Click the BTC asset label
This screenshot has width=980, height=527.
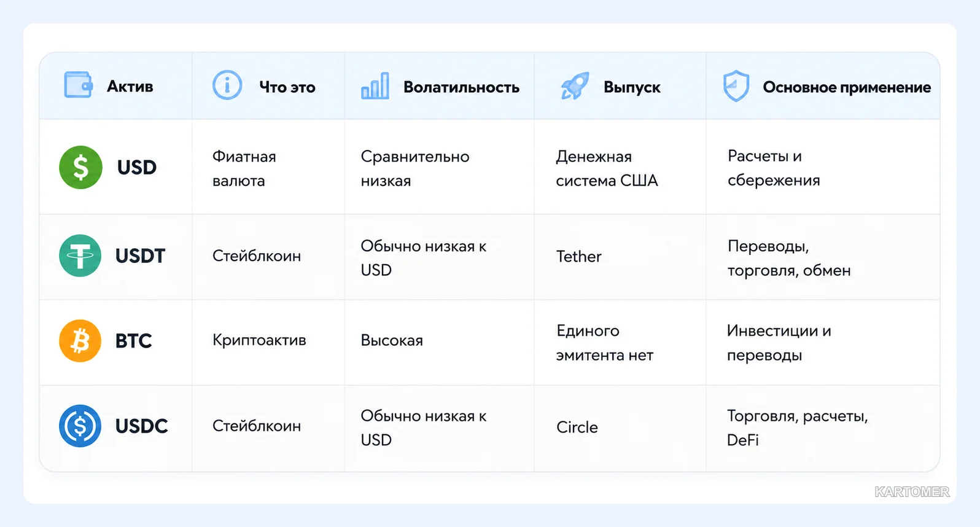(134, 341)
